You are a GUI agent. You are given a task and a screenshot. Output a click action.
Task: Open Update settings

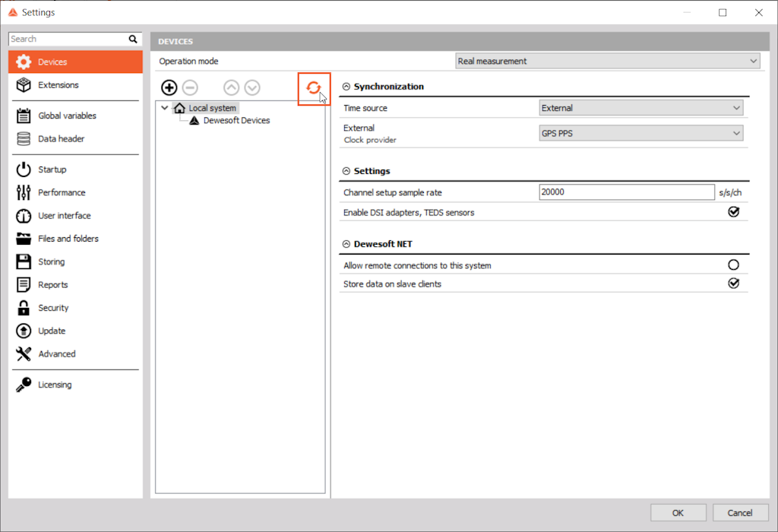pos(75,331)
